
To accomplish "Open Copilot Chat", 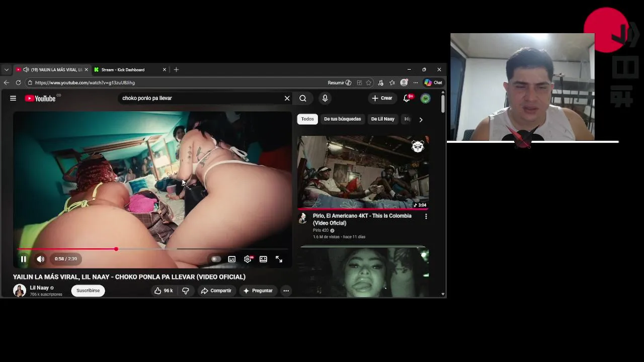I will [x=433, y=82].
